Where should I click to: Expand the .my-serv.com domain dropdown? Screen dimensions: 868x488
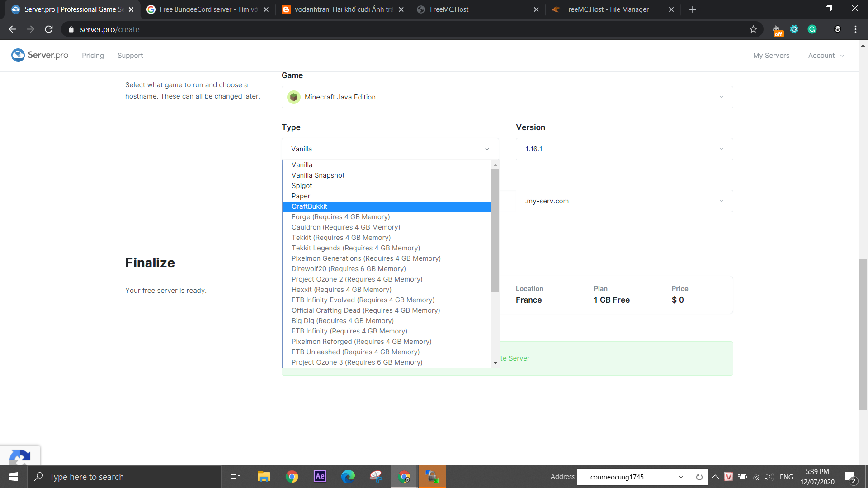624,201
